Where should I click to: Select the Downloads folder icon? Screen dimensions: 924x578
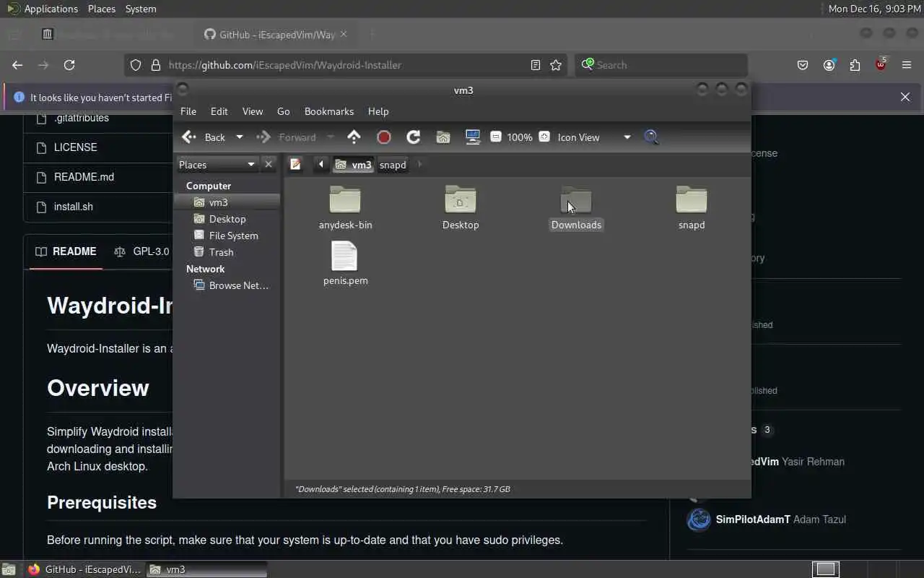[576, 200]
